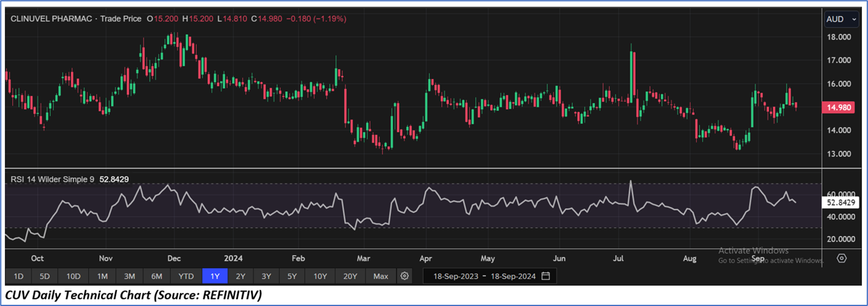Click the 18-Sep-2023 start date field
868x306 pixels.
pos(454,276)
